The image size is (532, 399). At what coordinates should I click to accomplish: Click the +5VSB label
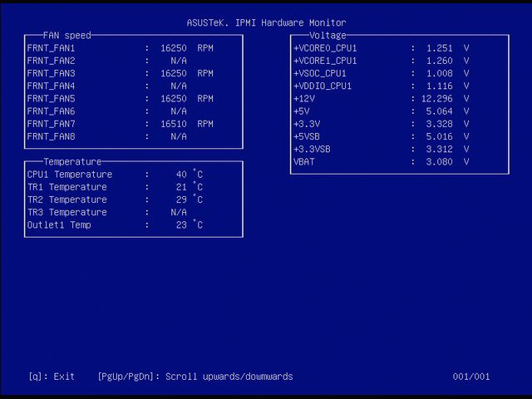tap(307, 136)
